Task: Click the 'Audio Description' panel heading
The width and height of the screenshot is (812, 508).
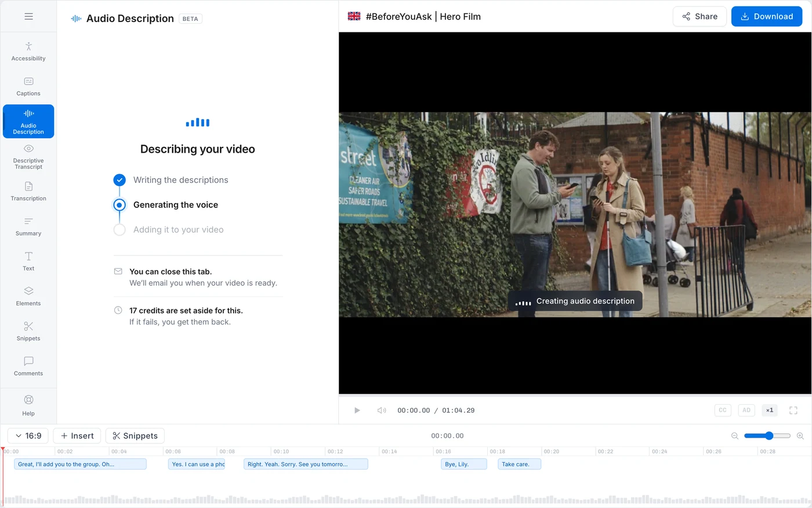Action: pos(130,19)
